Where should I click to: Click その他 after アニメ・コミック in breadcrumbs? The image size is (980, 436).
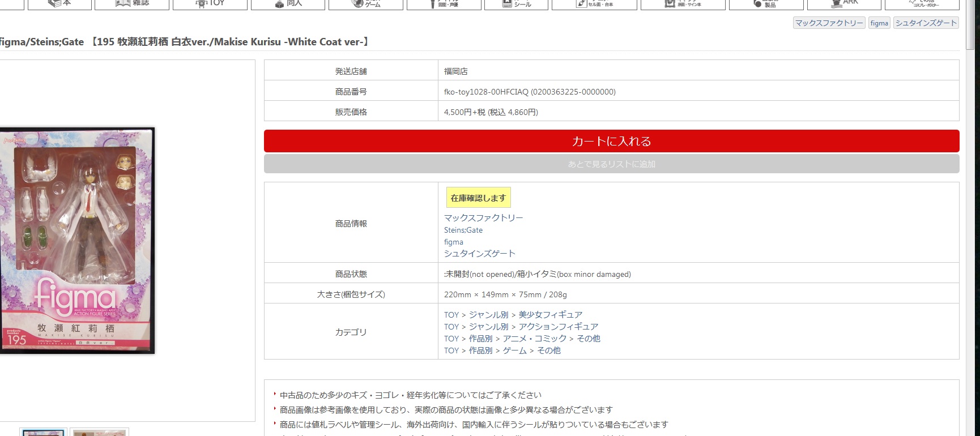coord(589,339)
